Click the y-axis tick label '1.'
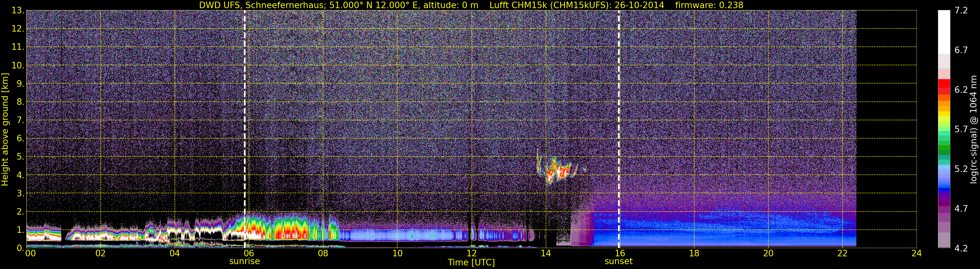 [x=20, y=230]
